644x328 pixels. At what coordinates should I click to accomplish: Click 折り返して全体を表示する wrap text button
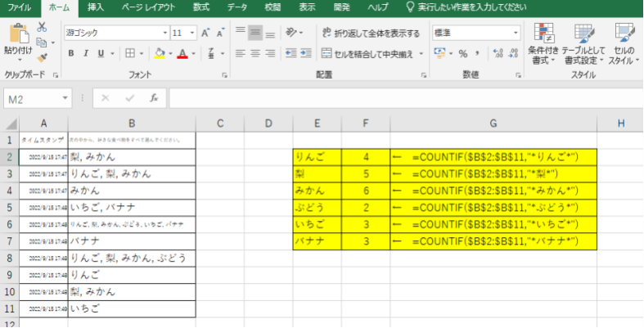(371, 34)
